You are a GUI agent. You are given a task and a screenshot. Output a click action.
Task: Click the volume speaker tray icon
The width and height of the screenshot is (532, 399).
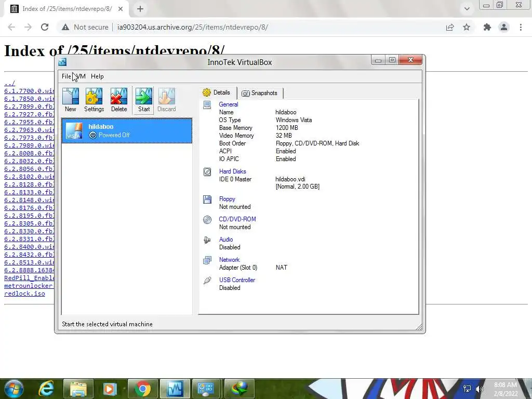pyautogui.click(x=480, y=389)
